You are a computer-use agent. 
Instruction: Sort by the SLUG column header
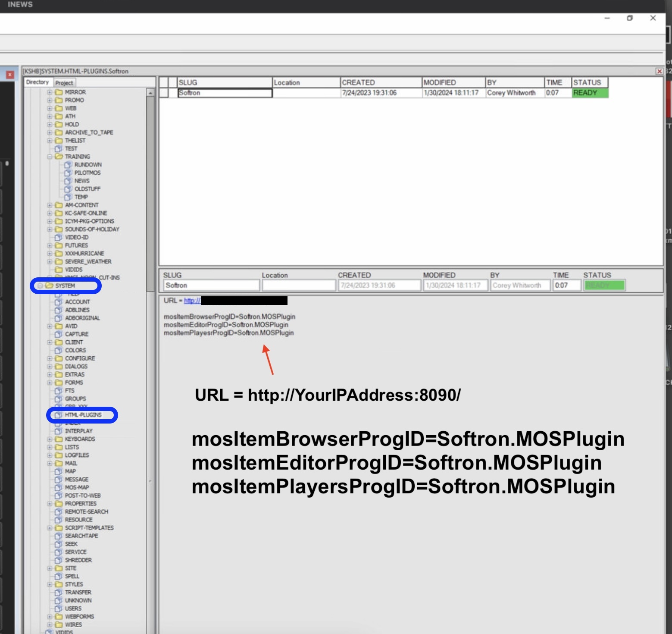225,82
